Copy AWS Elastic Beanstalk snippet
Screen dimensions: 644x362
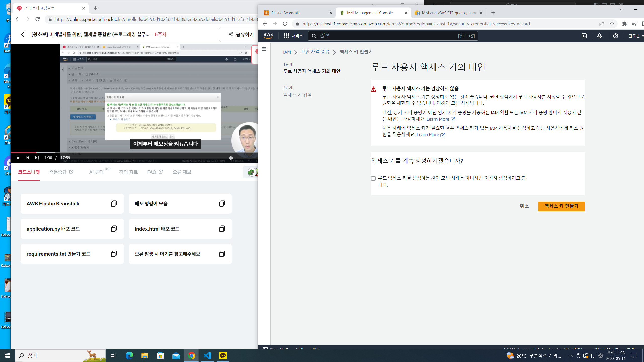pyautogui.click(x=114, y=204)
